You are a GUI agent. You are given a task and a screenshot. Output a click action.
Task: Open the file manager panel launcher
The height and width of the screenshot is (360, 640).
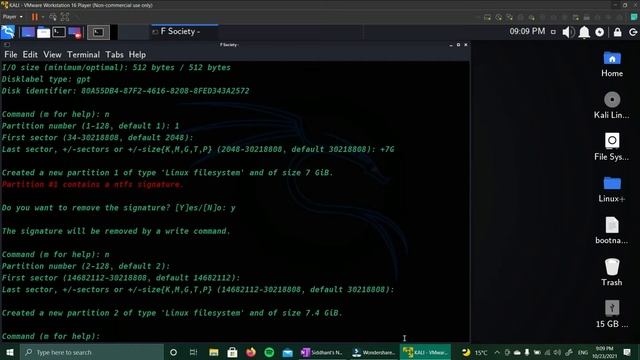pos(44,32)
